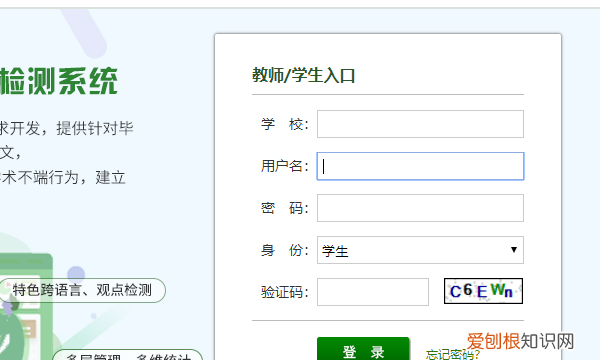
Task: Click the 学校 field label
Action: coord(284,124)
